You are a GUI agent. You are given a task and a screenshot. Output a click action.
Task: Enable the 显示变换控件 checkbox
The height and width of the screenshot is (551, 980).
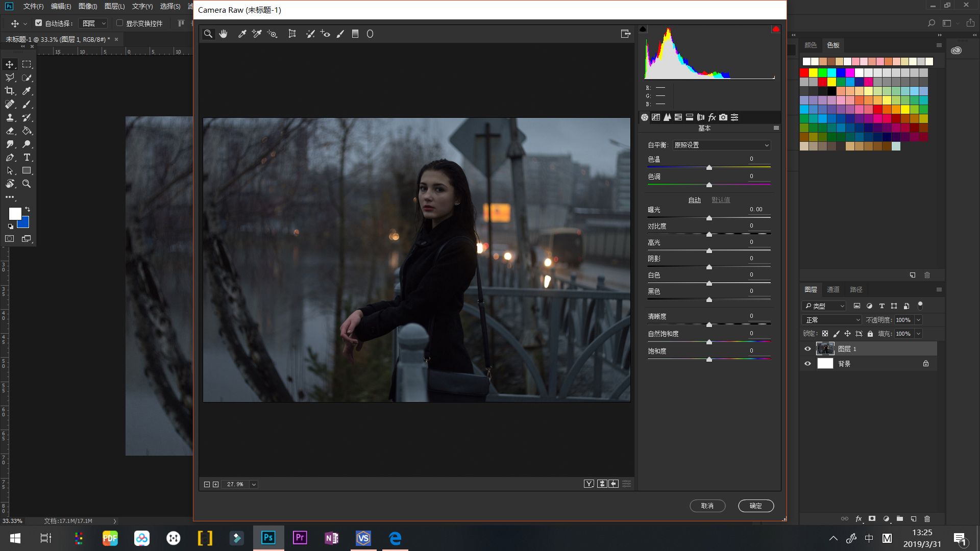pos(119,23)
